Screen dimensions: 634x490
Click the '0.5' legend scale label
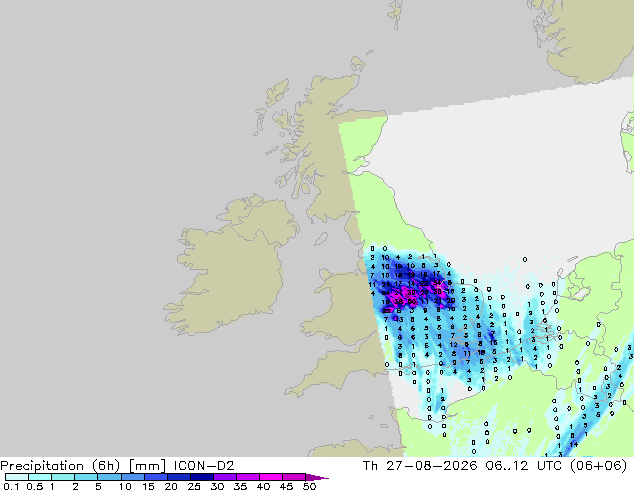click(x=35, y=486)
